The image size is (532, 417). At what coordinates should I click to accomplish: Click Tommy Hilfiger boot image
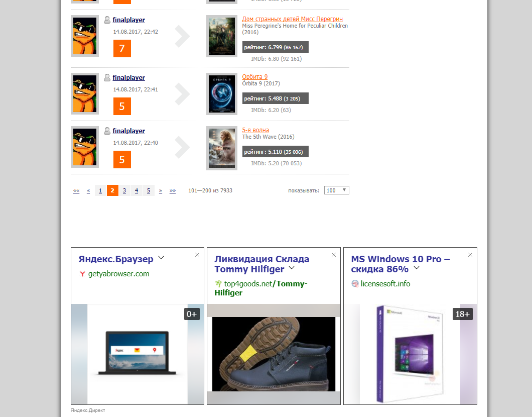pos(274,354)
